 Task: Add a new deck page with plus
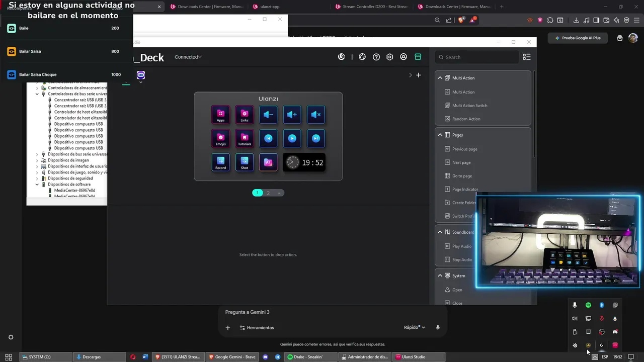click(x=279, y=193)
